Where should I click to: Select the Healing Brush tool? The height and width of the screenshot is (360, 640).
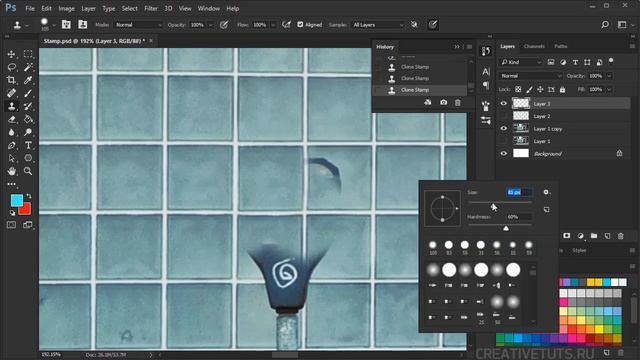click(11, 93)
